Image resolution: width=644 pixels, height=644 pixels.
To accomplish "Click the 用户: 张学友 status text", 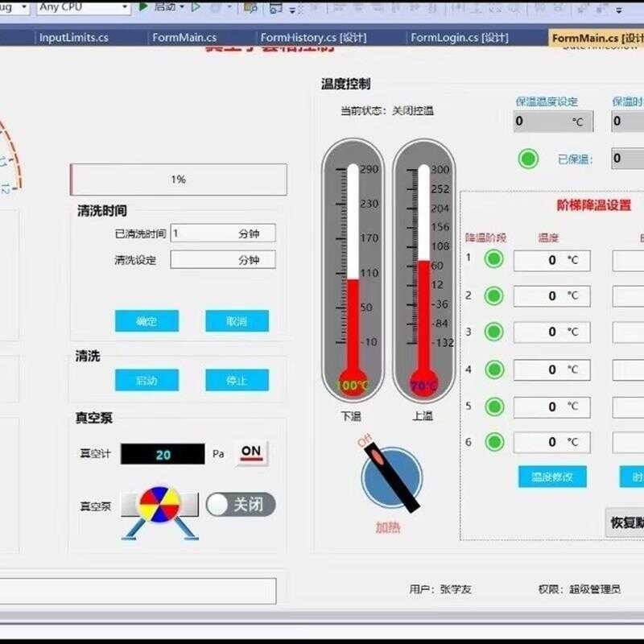I will (440, 589).
